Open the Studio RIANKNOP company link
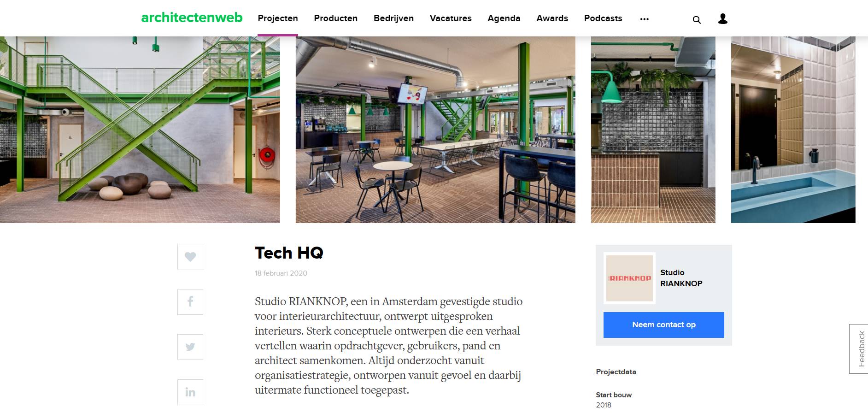868x413 pixels. point(681,278)
